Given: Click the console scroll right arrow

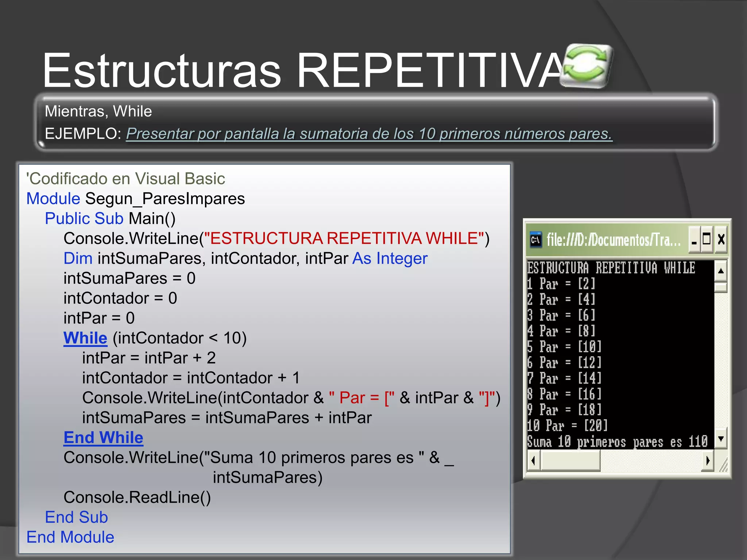Looking at the screenshot, I should pyautogui.click(x=708, y=460).
